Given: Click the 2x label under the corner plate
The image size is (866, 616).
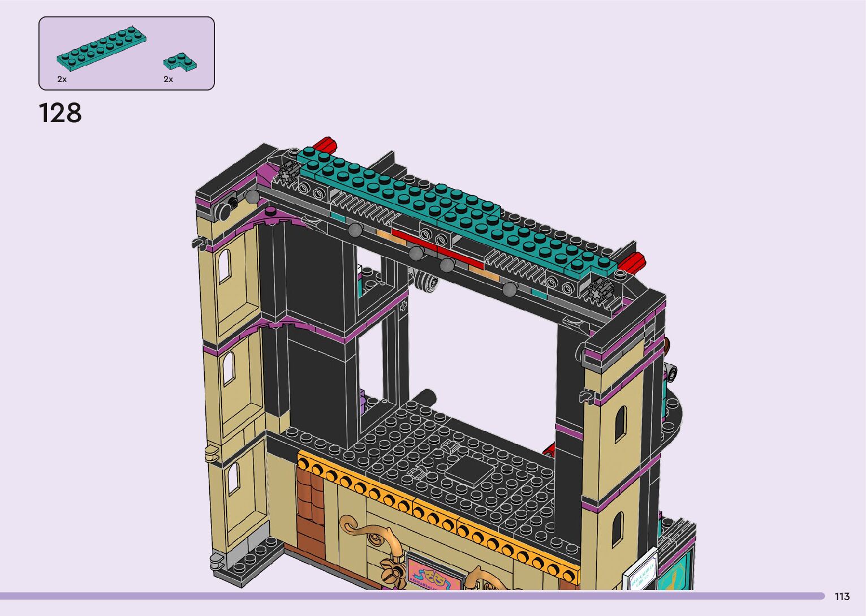Looking at the screenshot, I should tap(168, 80).
